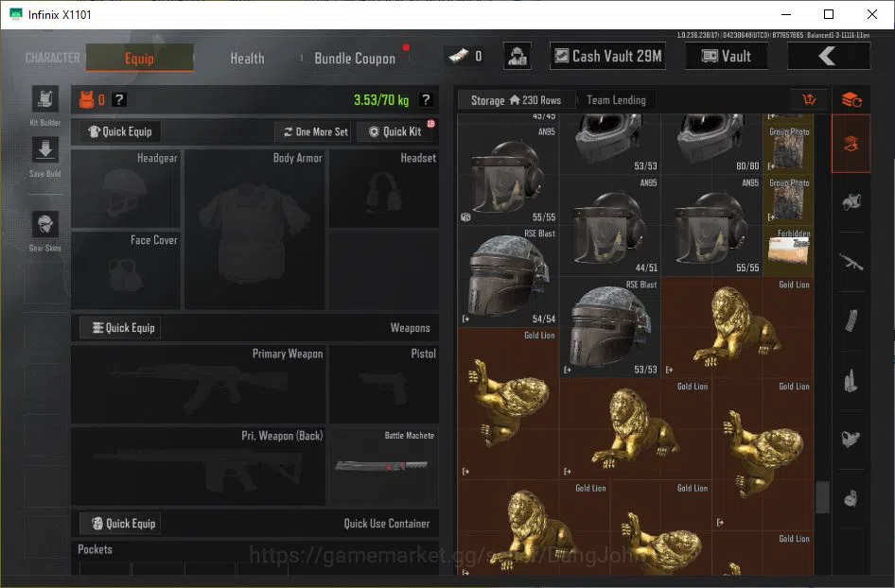This screenshot has width=895, height=588.
Task: Select the AN95 helmet with 55/55 durability and cube icon
Action: click(x=509, y=174)
